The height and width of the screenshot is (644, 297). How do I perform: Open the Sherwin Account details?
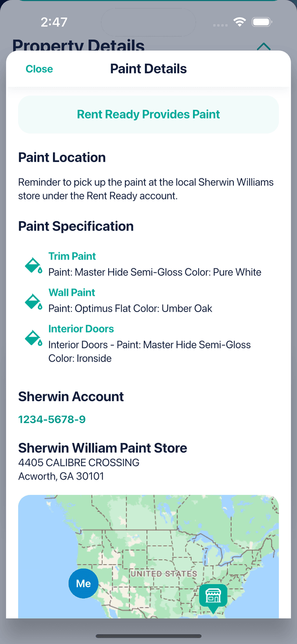(x=71, y=397)
